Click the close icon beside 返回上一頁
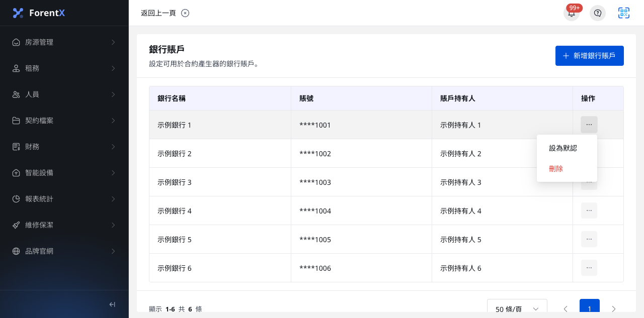The height and width of the screenshot is (318, 644). click(x=185, y=13)
